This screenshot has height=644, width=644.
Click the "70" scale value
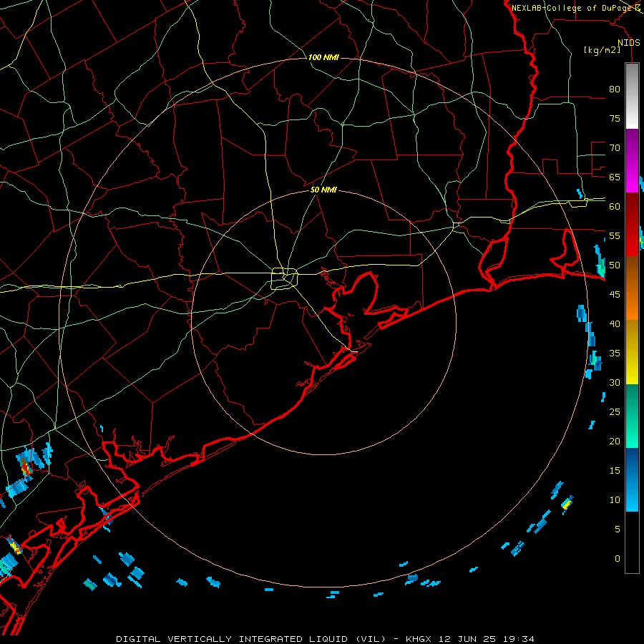tap(615, 148)
